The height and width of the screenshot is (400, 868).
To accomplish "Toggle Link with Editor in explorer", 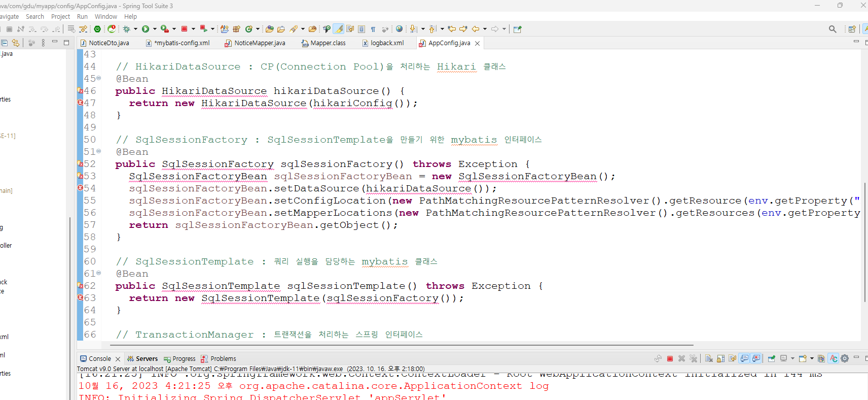I will point(16,43).
